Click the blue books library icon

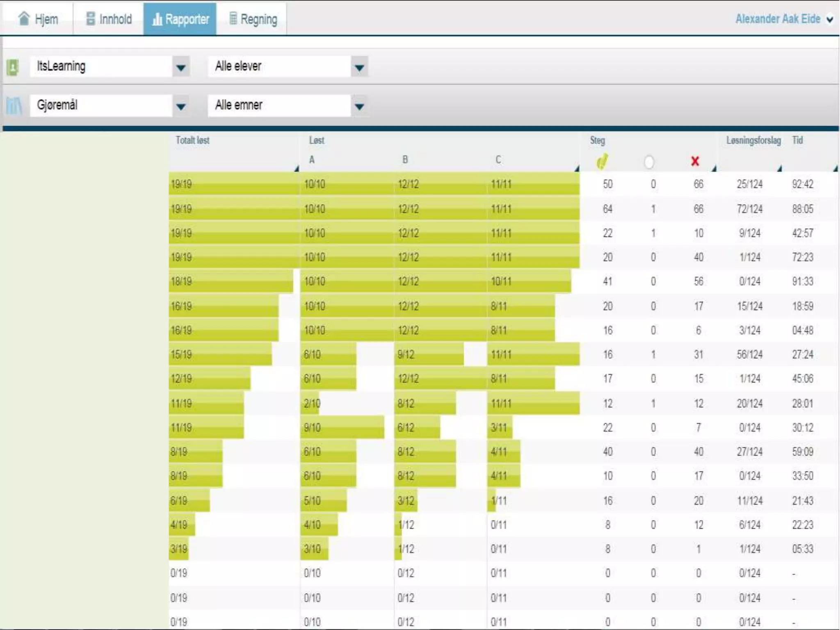[x=14, y=106]
